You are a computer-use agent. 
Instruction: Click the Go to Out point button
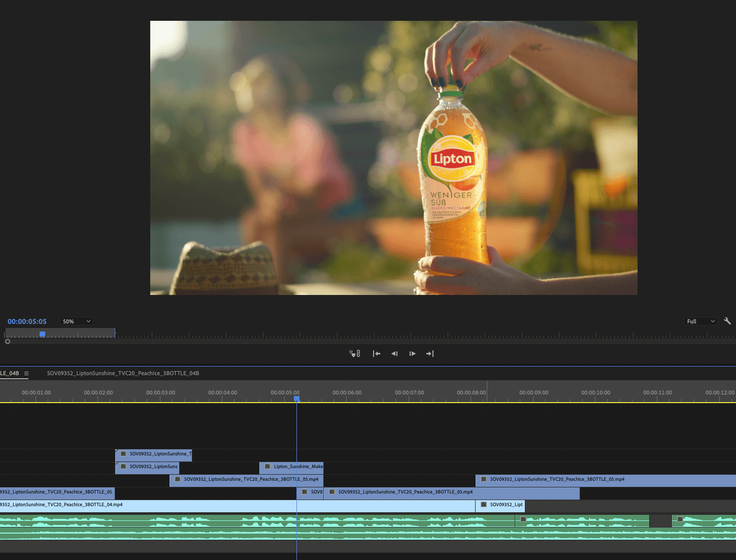click(x=430, y=353)
